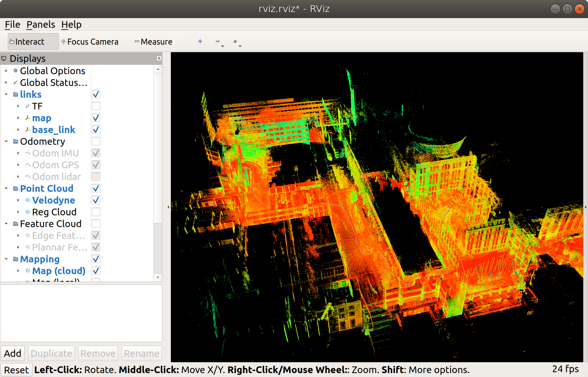The image size is (588, 377).
Task: Open the Panels menu
Action: [x=41, y=24]
